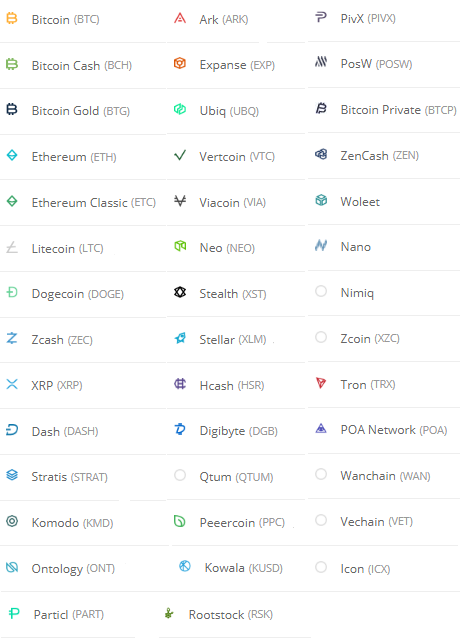
Task: Choose POA Network (POA) from list
Action: tap(394, 430)
